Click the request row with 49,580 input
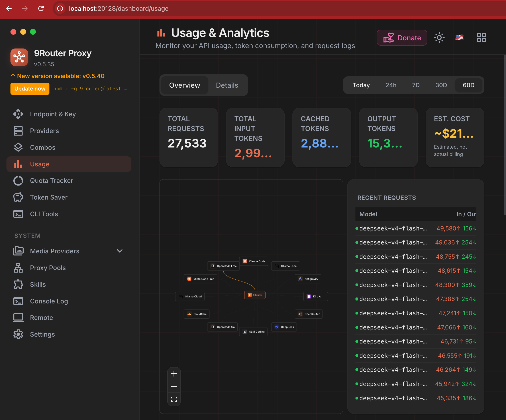The width and height of the screenshot is (506, 420). [x=416, y=228]
